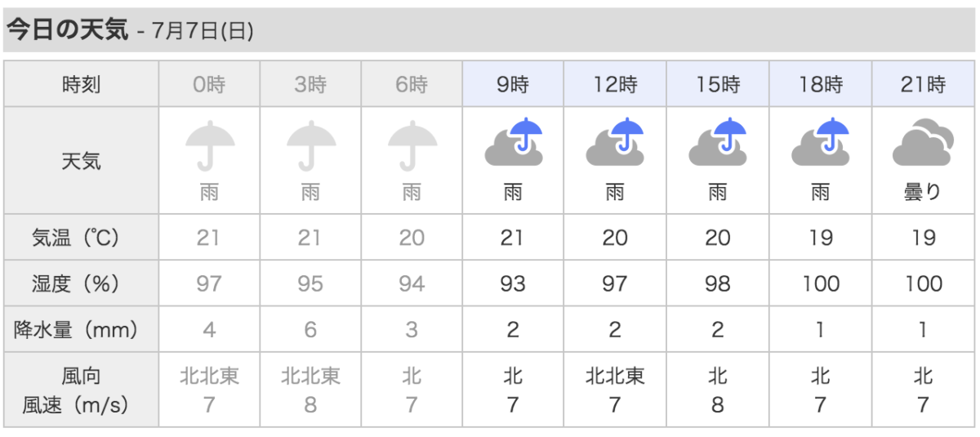Click the gray umbrella icon for 3時
The image size is (980, 437).
pos(310,145)
